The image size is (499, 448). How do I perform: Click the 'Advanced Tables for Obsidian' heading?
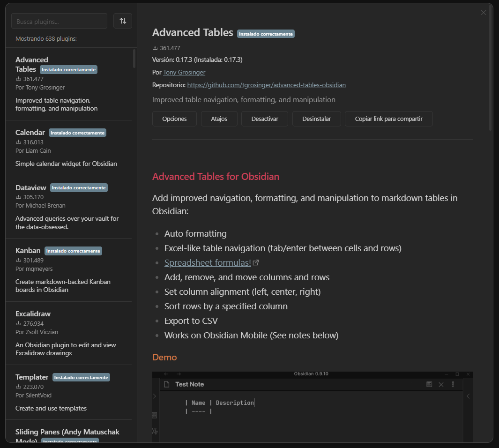click(x=216, y=177)
